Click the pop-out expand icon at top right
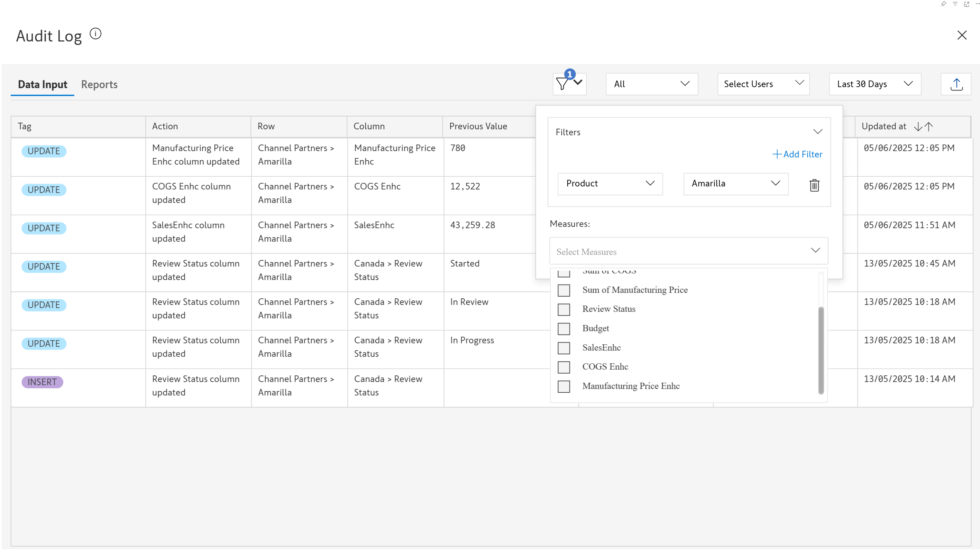This screenshot has height=551, width=980. coord(966,4)
